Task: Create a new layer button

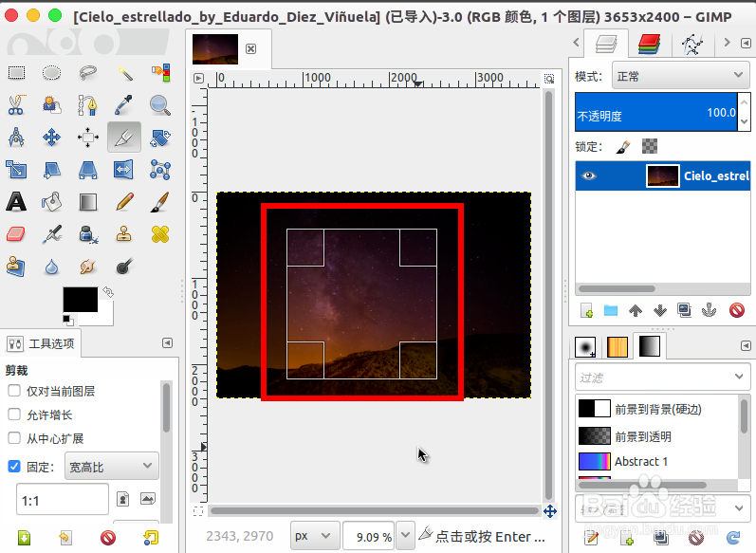Action: (587, 310)
